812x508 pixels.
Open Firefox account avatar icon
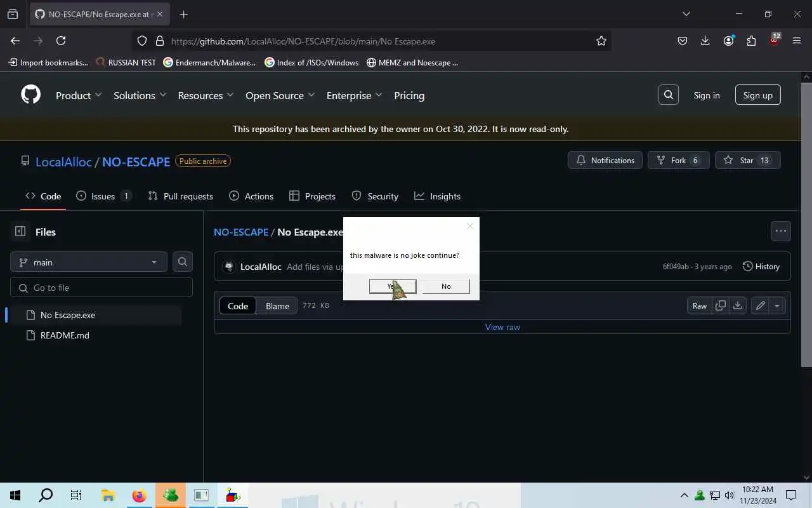point(728,41)
